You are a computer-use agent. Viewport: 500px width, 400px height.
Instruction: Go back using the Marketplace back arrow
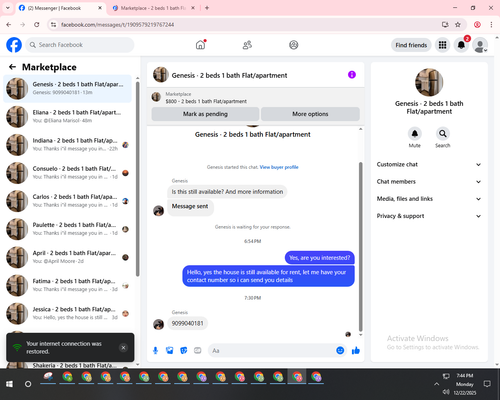(12, 67)
